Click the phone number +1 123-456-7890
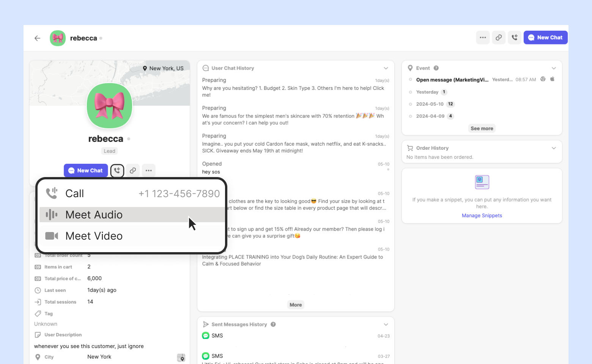Viewport: 592px width, 364px height. pyautogui.click(x=179, y=194)
